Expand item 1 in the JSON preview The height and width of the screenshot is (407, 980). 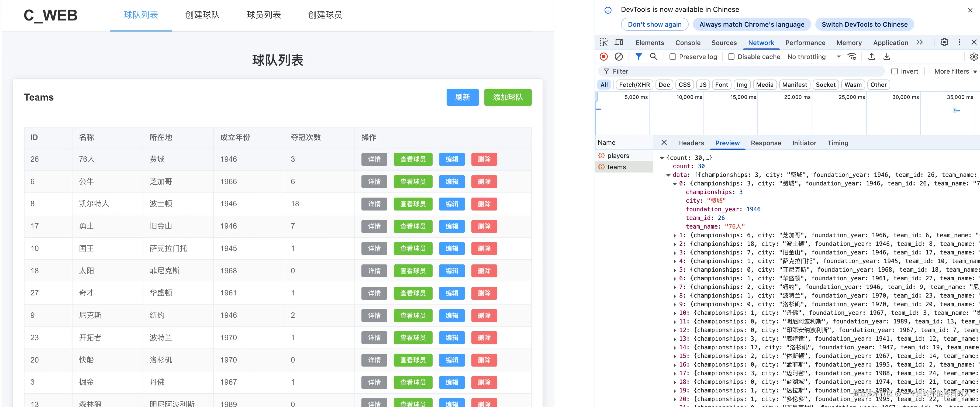coord(675,236)
